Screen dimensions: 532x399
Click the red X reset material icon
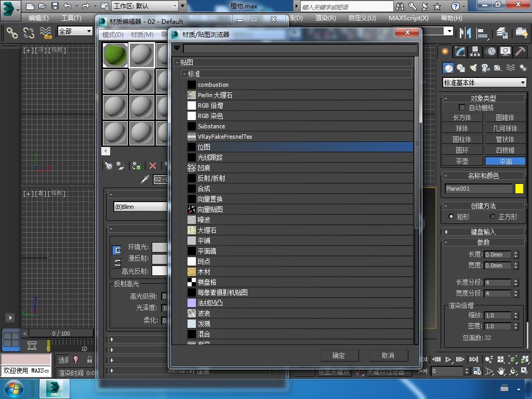tap(153, 166)
